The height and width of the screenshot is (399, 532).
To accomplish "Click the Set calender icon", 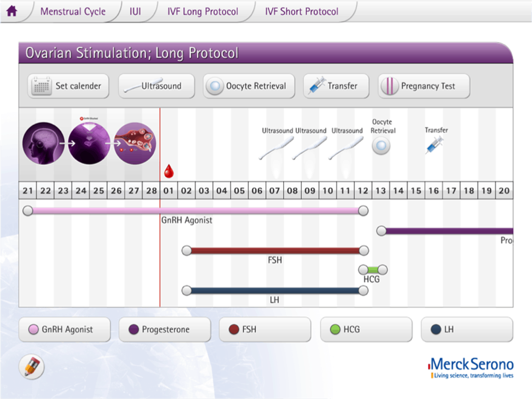I will coord(67,86).
